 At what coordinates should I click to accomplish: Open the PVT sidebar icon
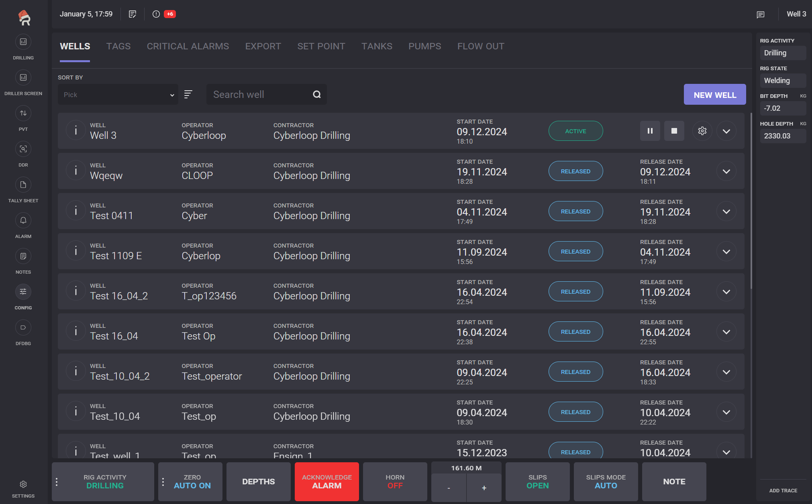point(23,114)
